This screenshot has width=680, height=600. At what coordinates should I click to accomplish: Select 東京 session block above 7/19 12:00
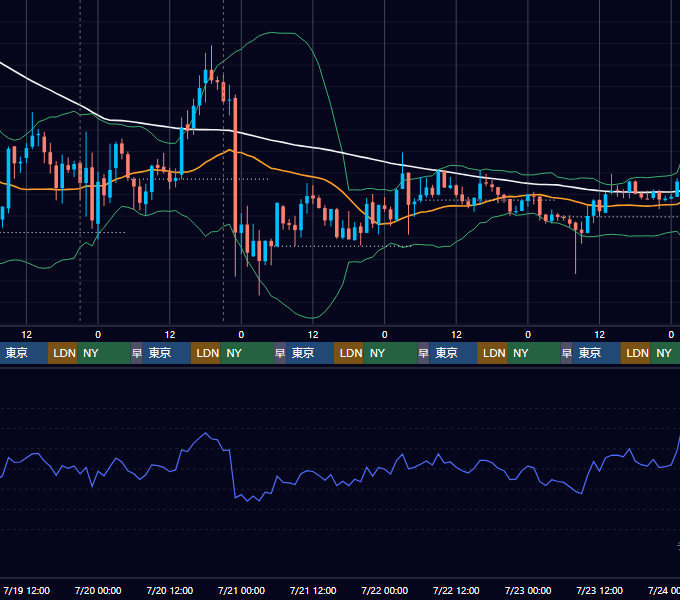23,353
